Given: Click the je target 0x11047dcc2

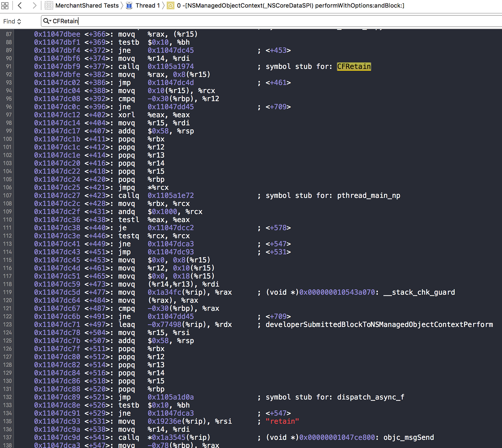Looking at the screenshot, I should 171,228.
